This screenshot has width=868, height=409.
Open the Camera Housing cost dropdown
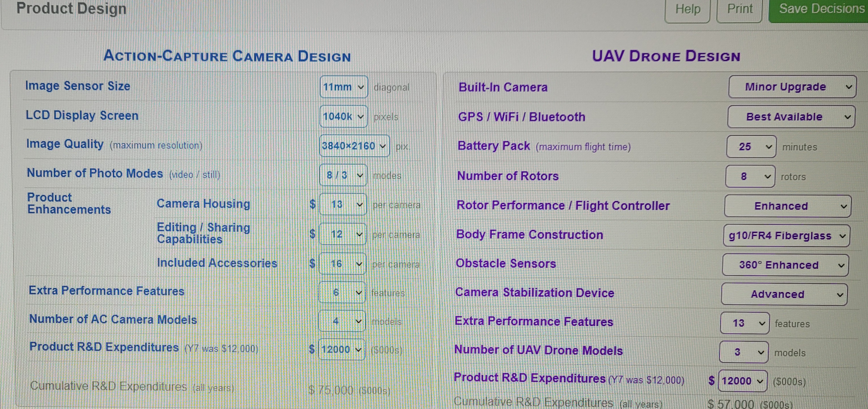pos(343,204)
